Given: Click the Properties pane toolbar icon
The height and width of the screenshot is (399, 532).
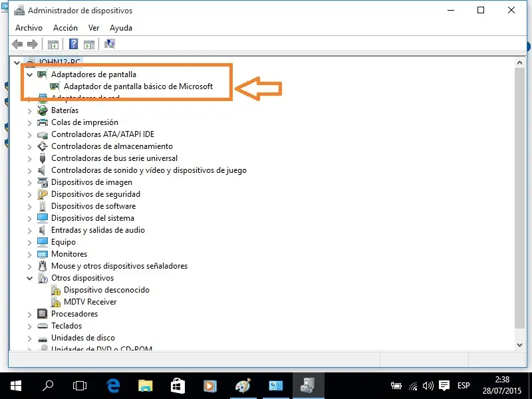Looking at the screenshot, I should [89, 44].
